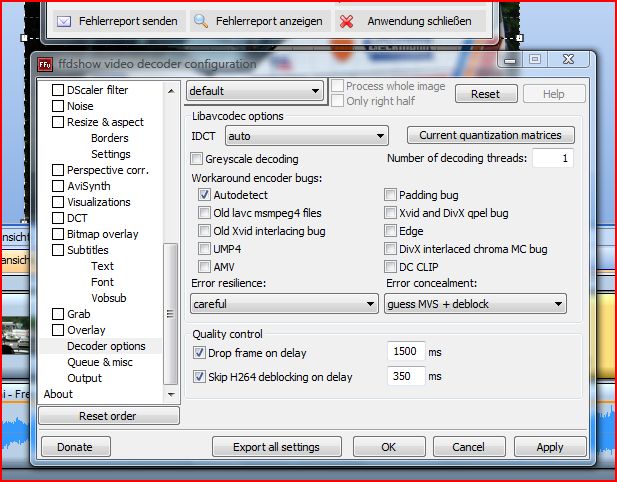Open Error concealment dropdown list

point(475,304)
